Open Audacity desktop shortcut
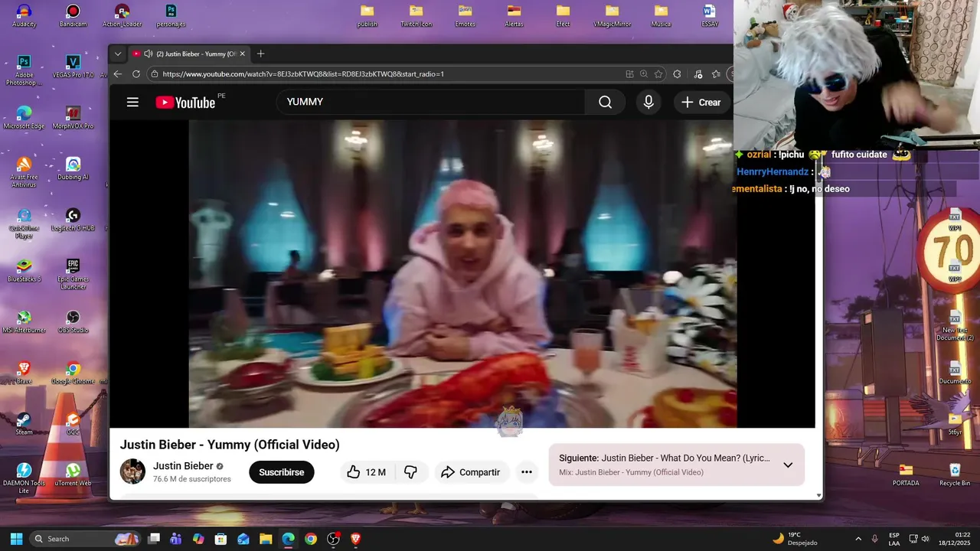The width and height of the screenshot is (980, 551). pyautogui.click(x=24, y=15)
